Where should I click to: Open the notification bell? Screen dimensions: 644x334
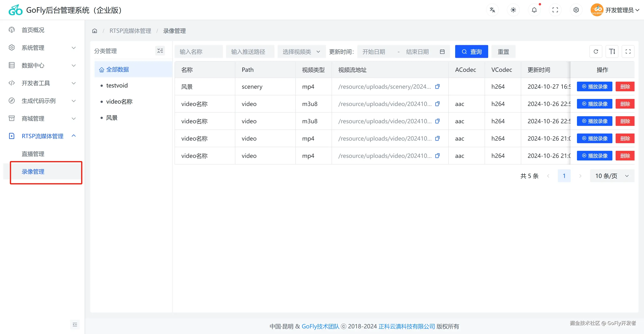[534, 10]
